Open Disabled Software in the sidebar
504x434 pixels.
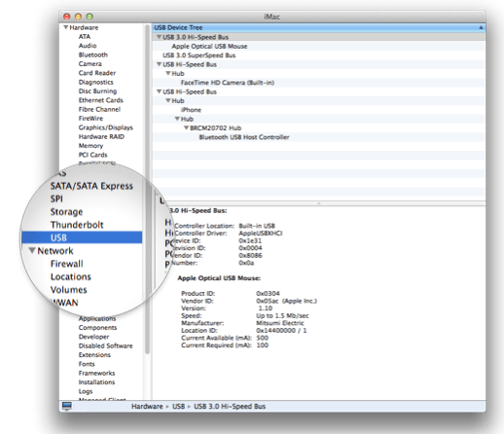(105, 345)
